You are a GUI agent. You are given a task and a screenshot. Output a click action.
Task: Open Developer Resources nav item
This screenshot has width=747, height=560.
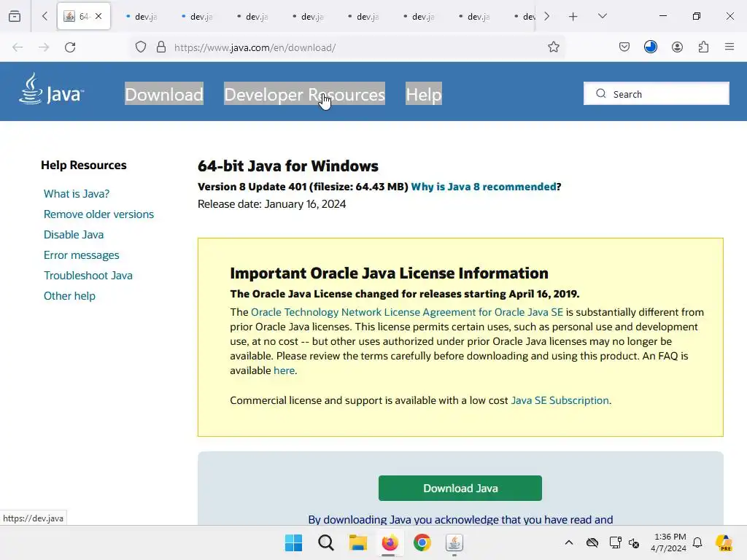tap(304, 94)
